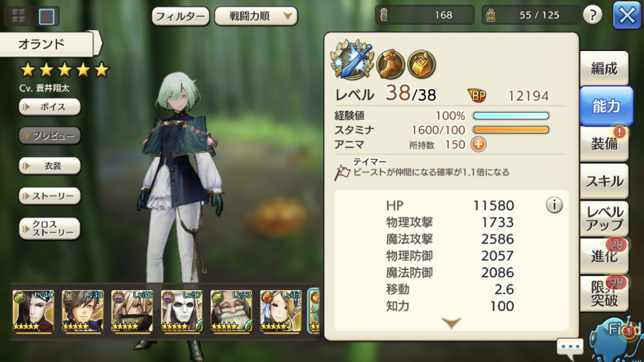The height and width of the screenshot is (362, 644).
Task: Select the Lv40 dark-haired character thumbnail
Action: click(33, 311)
